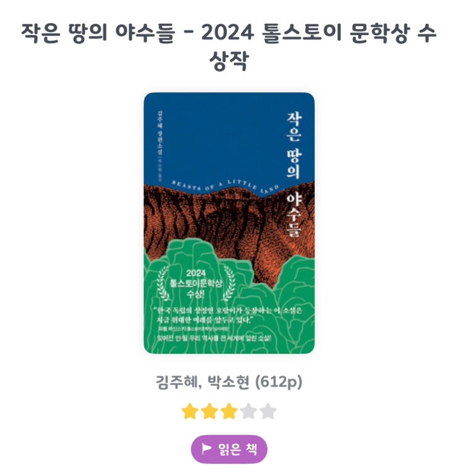Image resolution: width=458 pixels, height=476 pixels.
Task: Click curved Beasts of a Little Land text
Action: pos(225,186)
